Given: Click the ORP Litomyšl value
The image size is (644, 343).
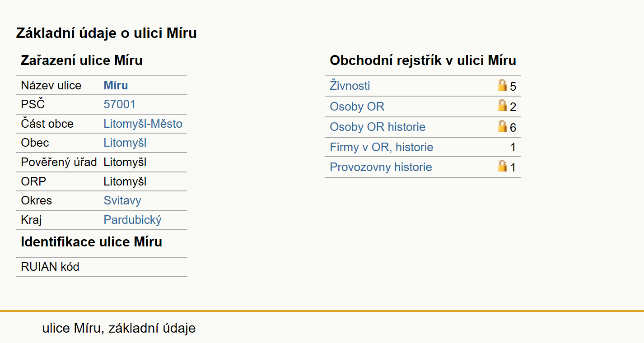Looking at the screenshot, I should click(125, 181).
